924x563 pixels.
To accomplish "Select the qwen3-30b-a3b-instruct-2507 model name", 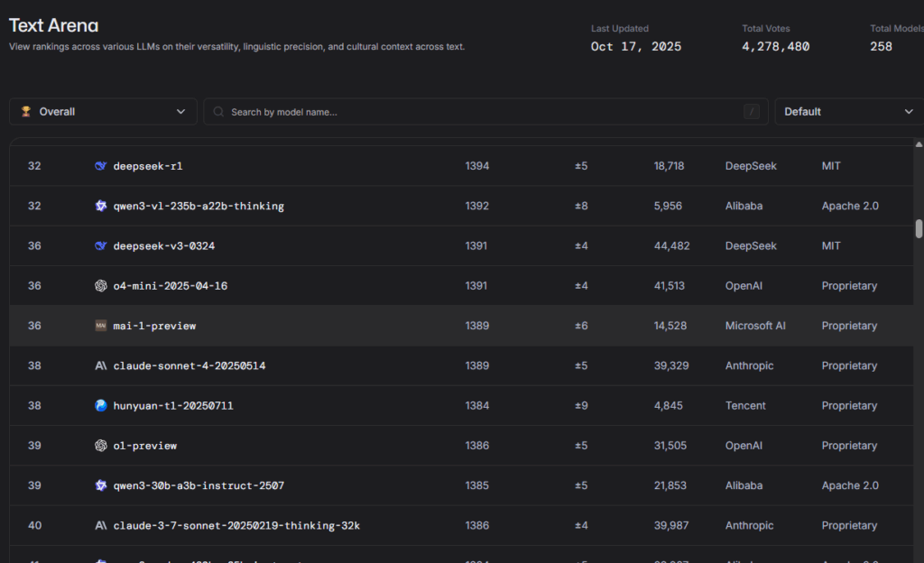I will [199, 485].
